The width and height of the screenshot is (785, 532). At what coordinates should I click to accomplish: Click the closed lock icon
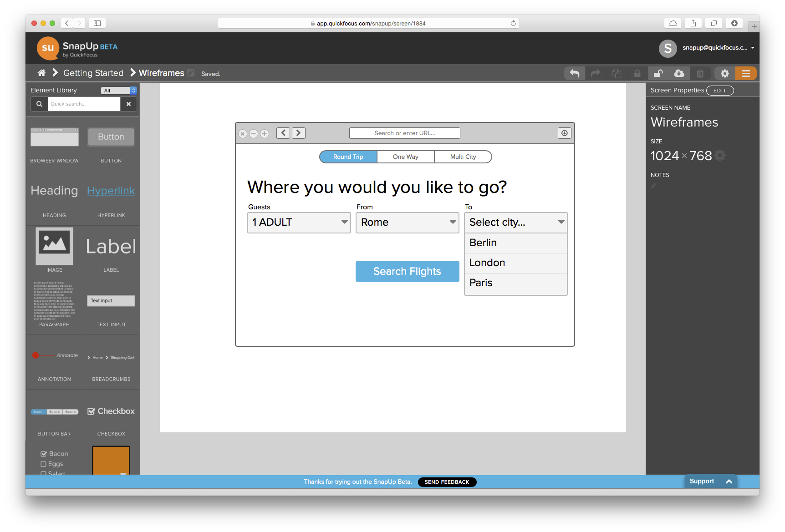(637, 73)
